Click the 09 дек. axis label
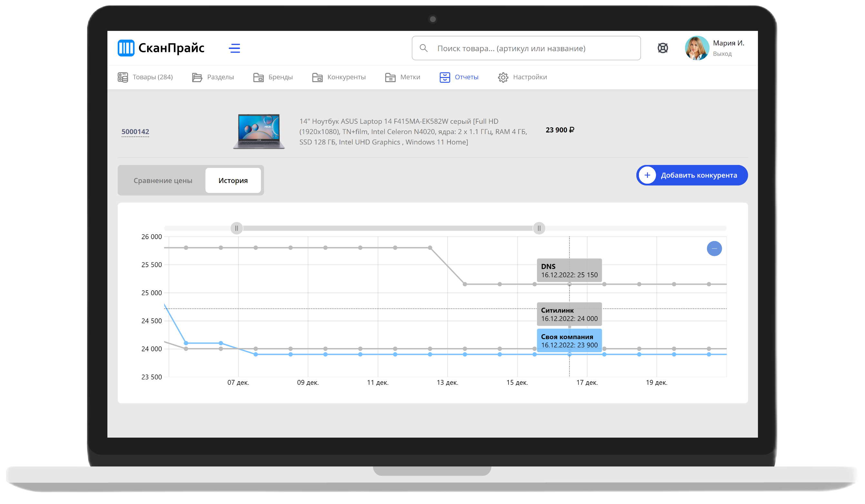865x504 pixels. 308,383
